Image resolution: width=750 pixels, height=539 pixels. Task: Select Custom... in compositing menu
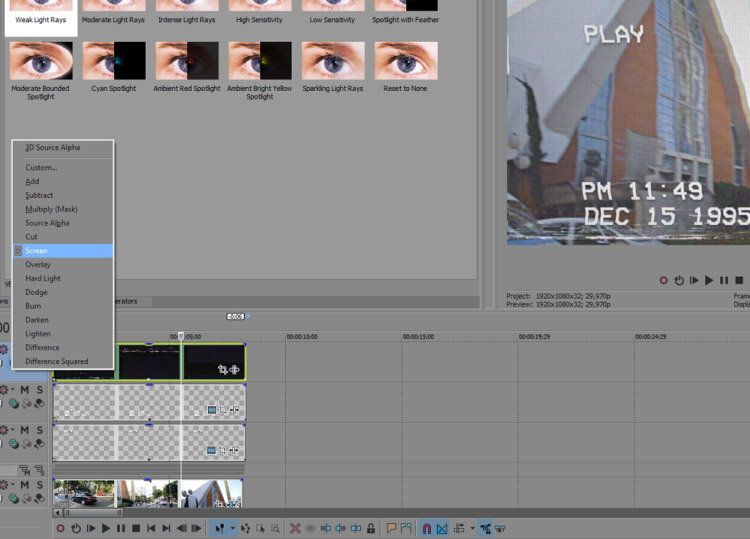point(63,167)
